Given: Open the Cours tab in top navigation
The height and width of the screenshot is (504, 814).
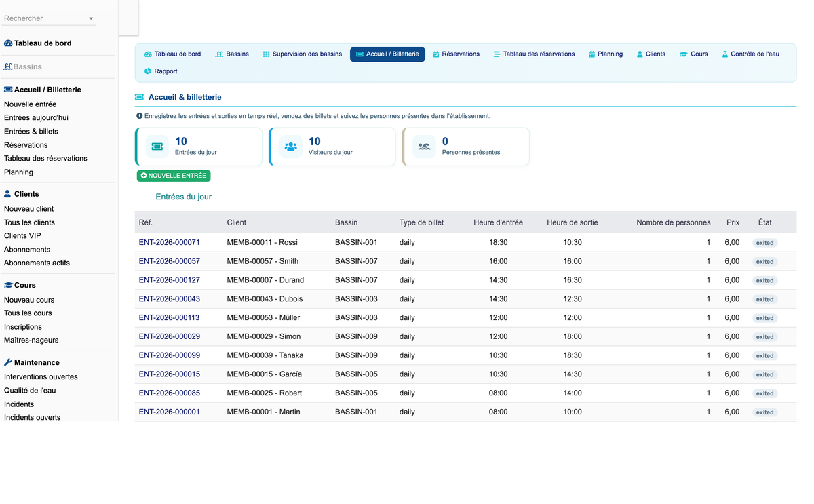Looking at the screenshot, I should [694, 54].
